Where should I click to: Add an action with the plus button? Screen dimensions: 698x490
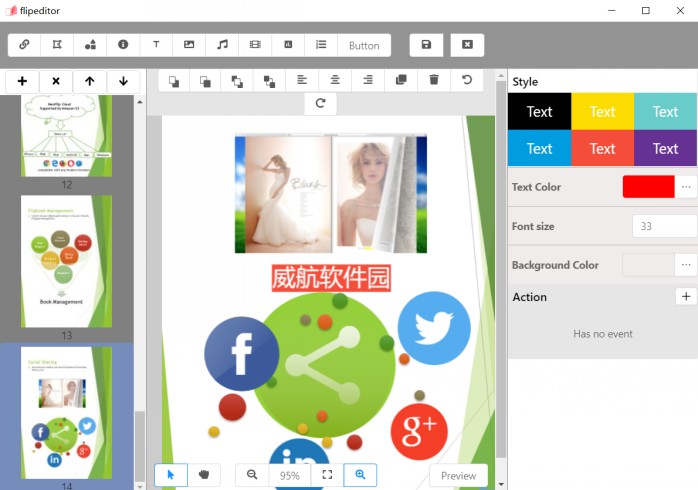(x=686, y=296)
